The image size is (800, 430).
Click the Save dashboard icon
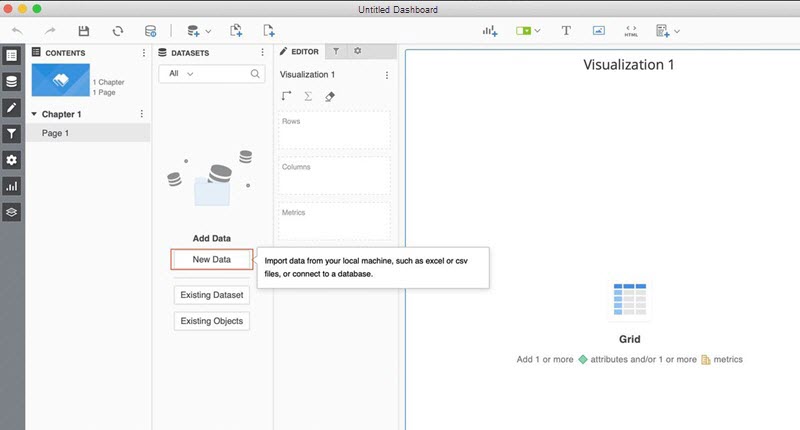pos(84,31)
